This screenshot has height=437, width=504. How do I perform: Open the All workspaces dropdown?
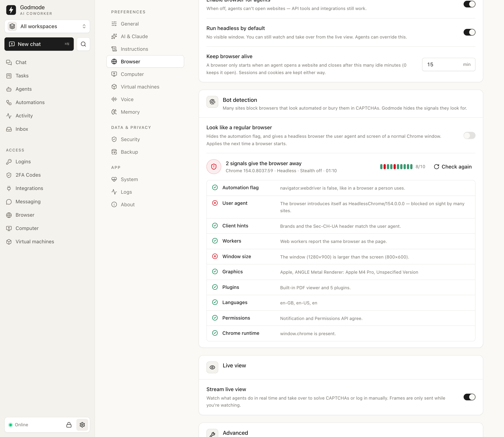click(47, 26)
